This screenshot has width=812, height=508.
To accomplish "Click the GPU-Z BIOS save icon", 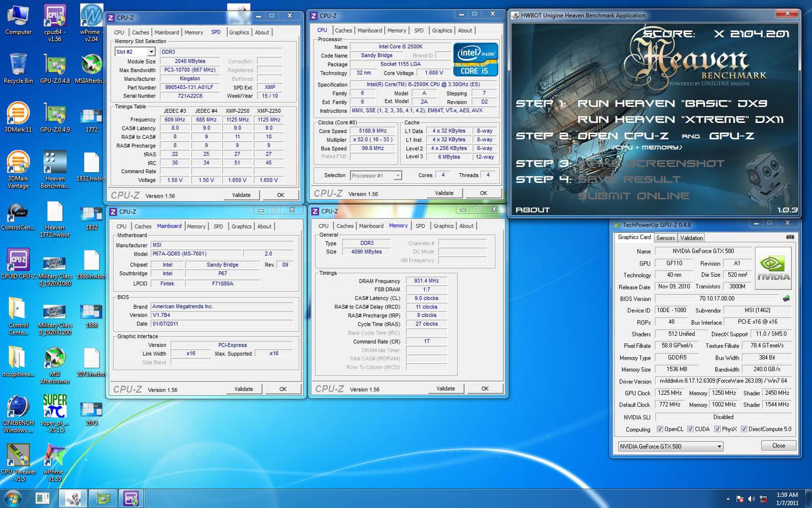I will click(x=787, y=298).
